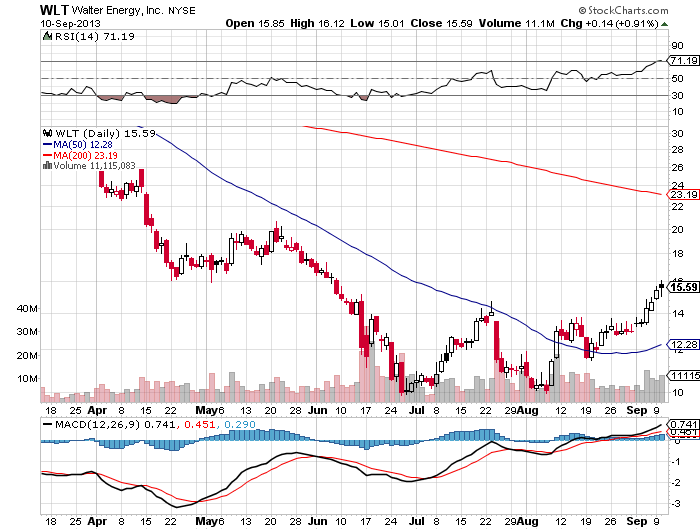Click the 71.19 RSI value tag
Viewport: 700px width, 530px height.
(x=683, y=60)
